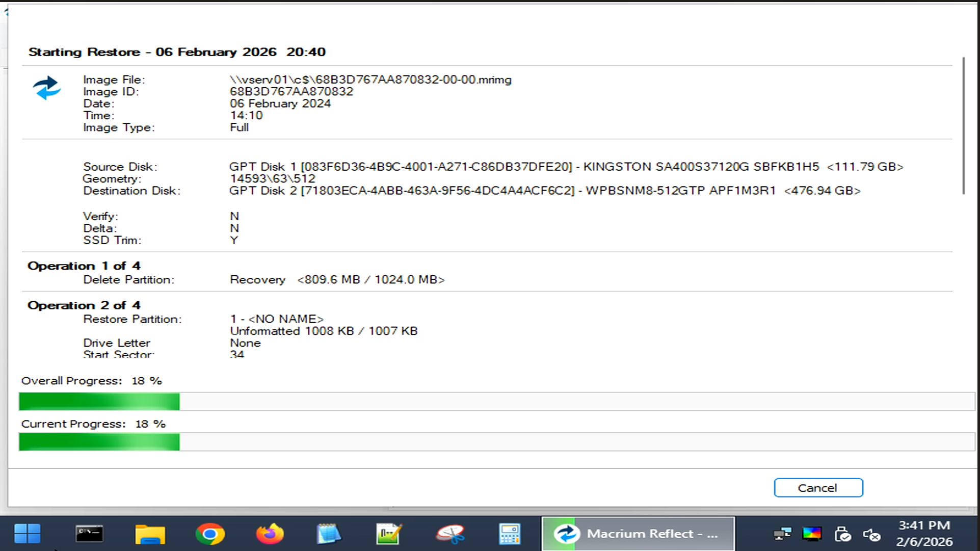The height and width of the screenshot is (551, 980).
Task: Open the 3:41 PM clock and date
Action: pos(924,533)
